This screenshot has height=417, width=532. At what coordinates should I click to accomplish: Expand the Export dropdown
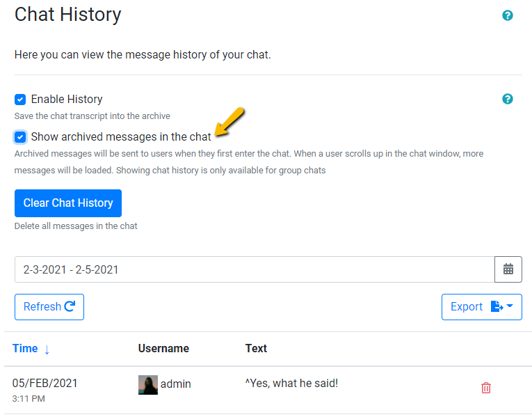click(481, 307)
